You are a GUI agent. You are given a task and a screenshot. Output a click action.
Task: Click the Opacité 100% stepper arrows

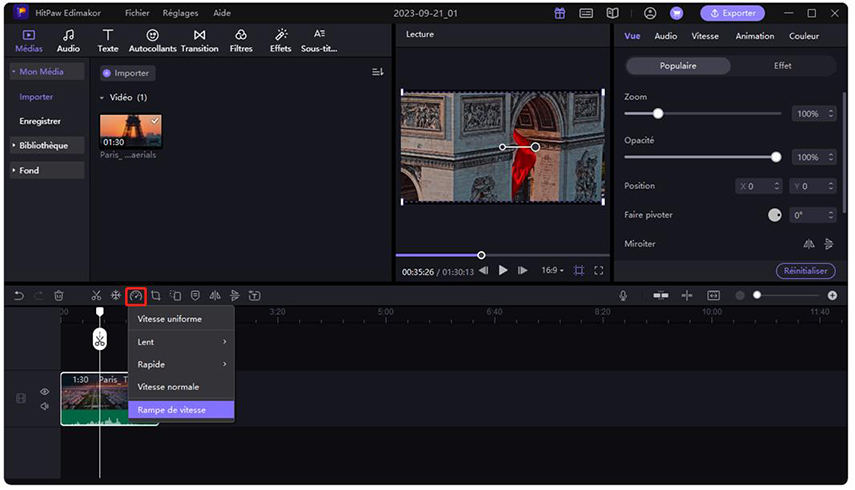tap(831, 157)
